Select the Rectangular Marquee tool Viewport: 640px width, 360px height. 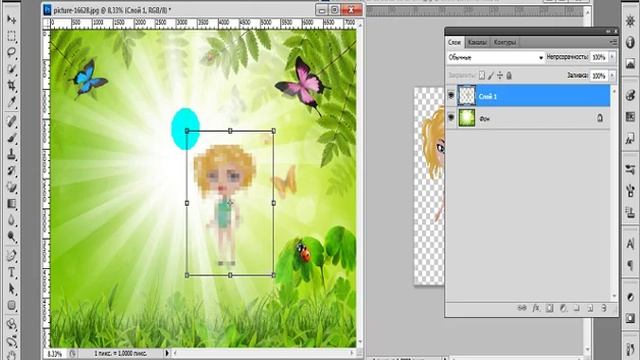click(11, 36)
